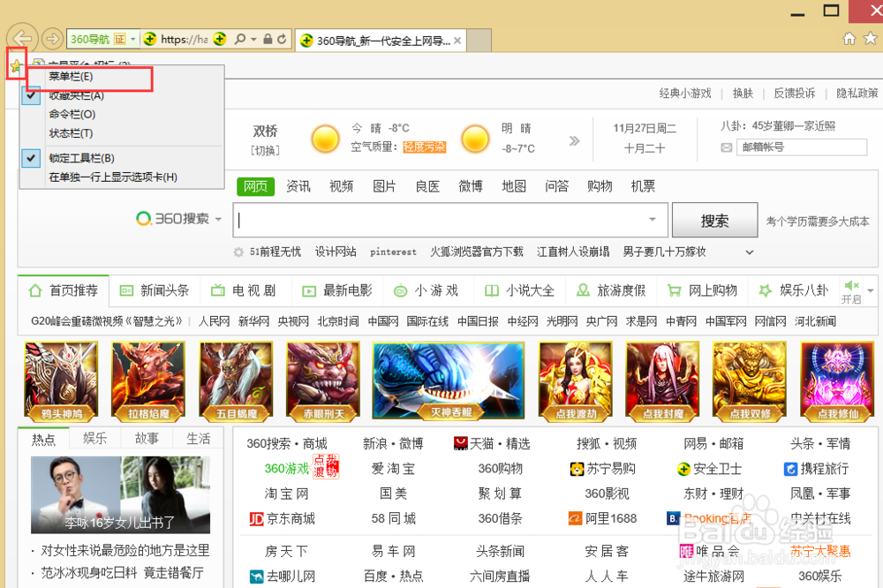Image resolution: width=883 pixels, height=588 pixels.
Task: Open 对女性来说最危险的地方是这里 headline
Action: click(125, 550)
